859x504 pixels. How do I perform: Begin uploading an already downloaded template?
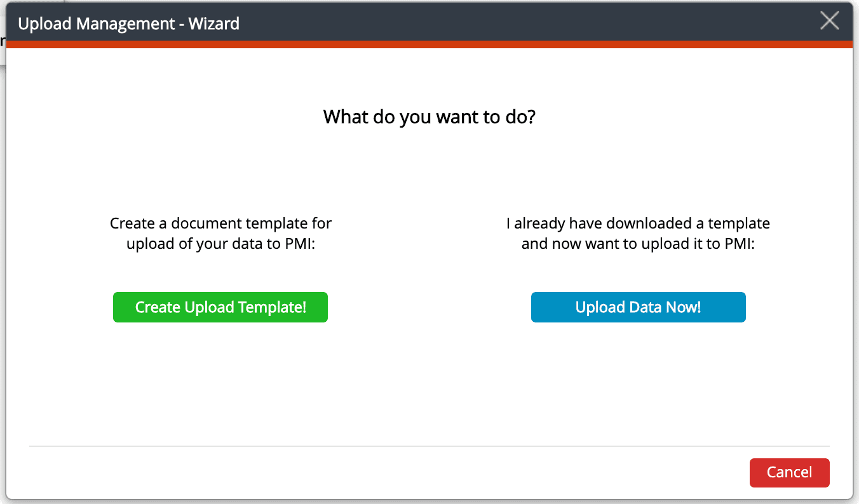point(638,307)
